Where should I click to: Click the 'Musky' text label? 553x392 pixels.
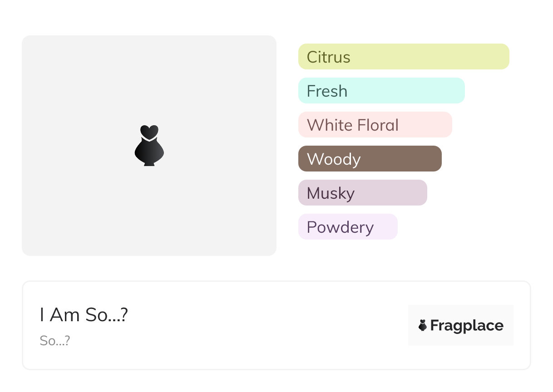[331, 193]
